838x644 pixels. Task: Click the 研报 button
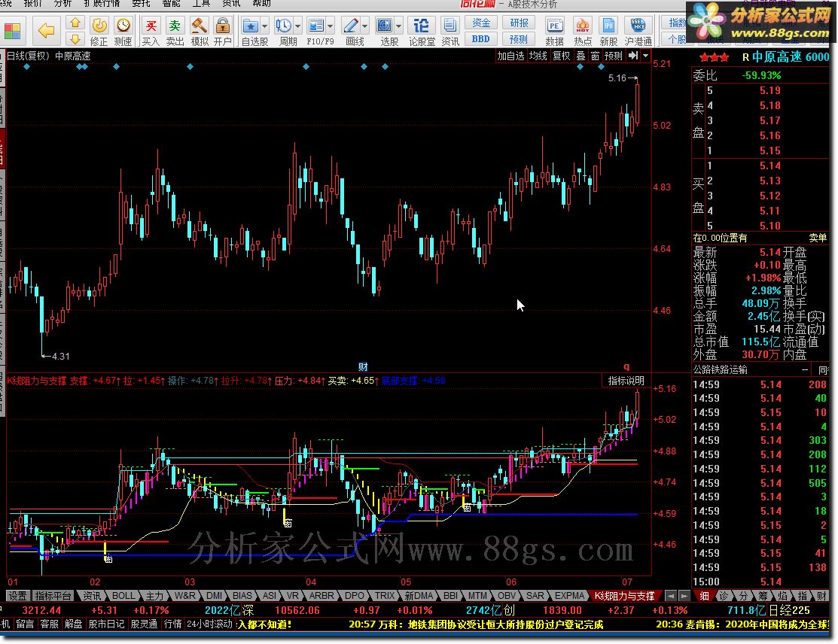tap(519, 23)
